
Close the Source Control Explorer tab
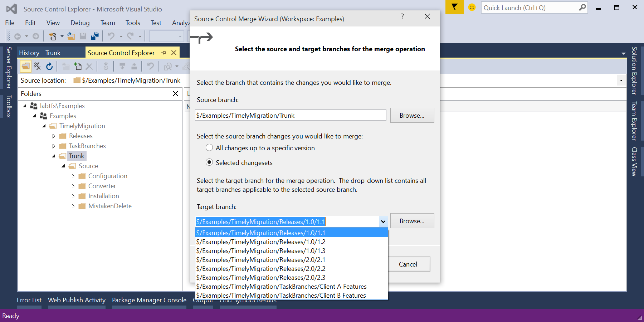click(x=174, y=53)
